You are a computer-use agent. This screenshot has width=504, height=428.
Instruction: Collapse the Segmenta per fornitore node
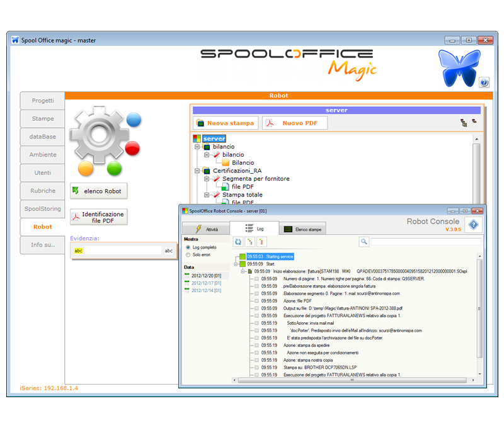(x=207, y=179)
